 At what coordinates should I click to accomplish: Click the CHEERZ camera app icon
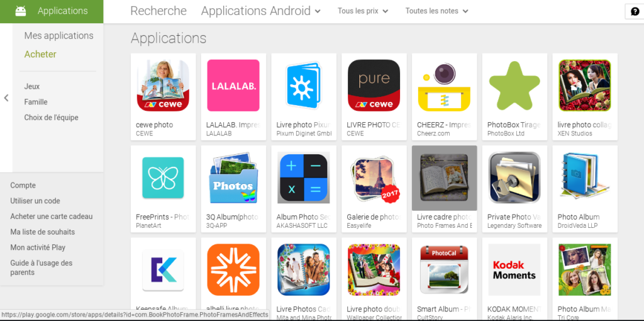point(444,86)
